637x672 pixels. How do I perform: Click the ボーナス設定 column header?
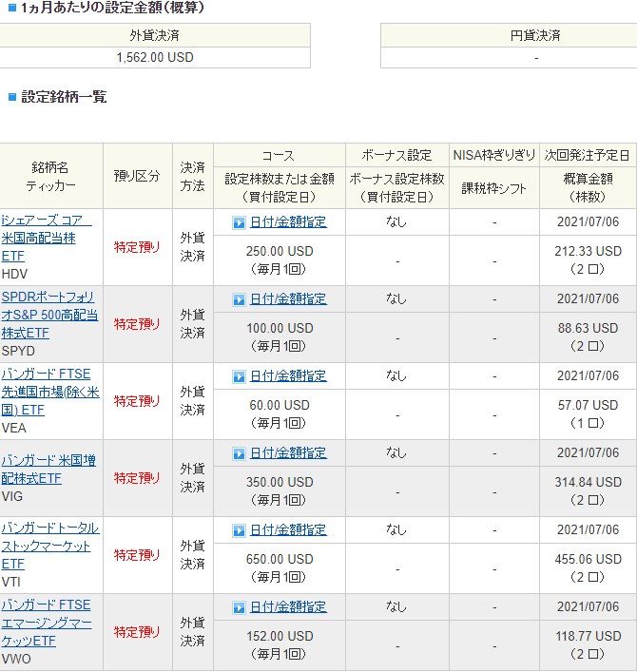pos(397,155)
